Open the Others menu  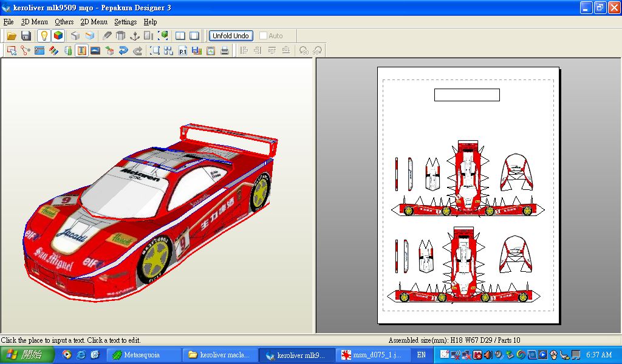point(64,22)
